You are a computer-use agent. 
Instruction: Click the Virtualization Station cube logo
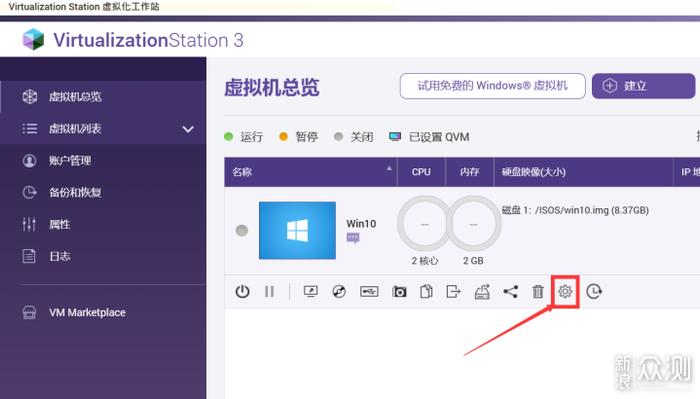[33, 39]
